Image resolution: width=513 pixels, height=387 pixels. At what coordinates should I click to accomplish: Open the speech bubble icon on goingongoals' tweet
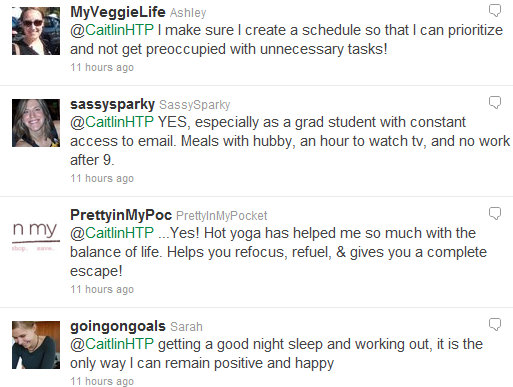[495, 324]
